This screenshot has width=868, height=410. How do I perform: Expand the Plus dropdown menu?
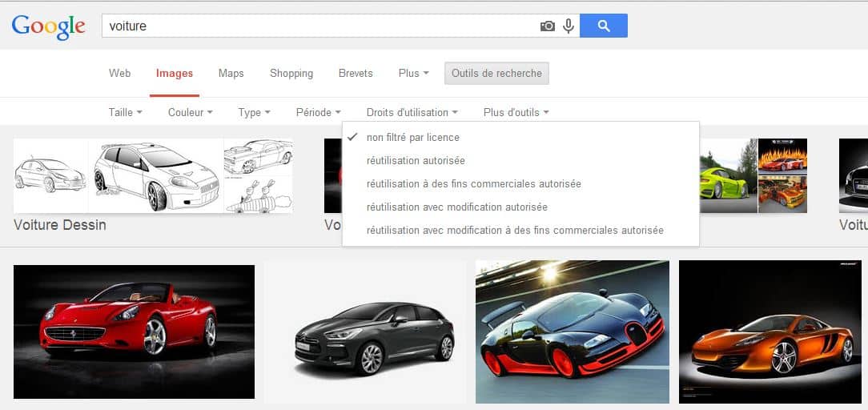click(x=413, y=73)
